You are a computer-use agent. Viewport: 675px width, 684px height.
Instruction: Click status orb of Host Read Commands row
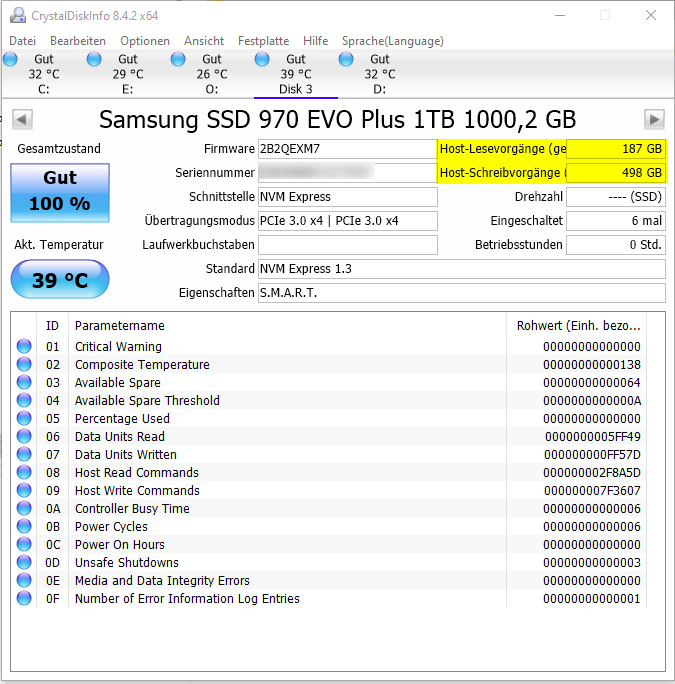pos(24,472)
